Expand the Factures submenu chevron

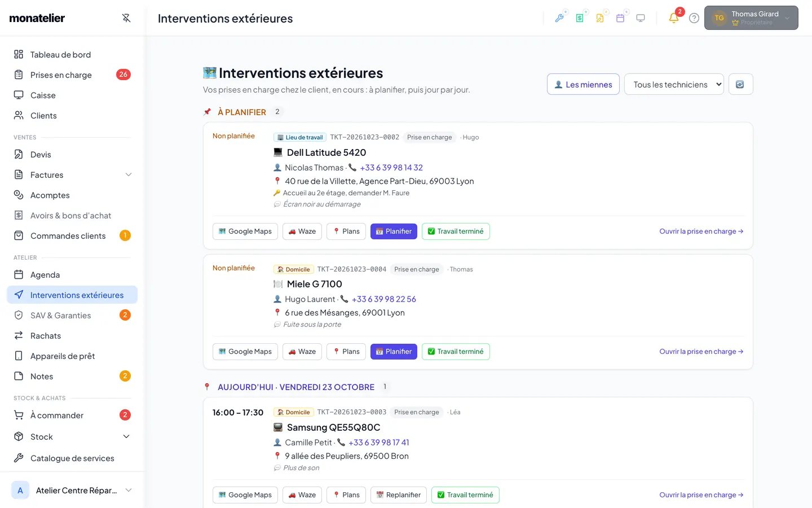(129, 174)
